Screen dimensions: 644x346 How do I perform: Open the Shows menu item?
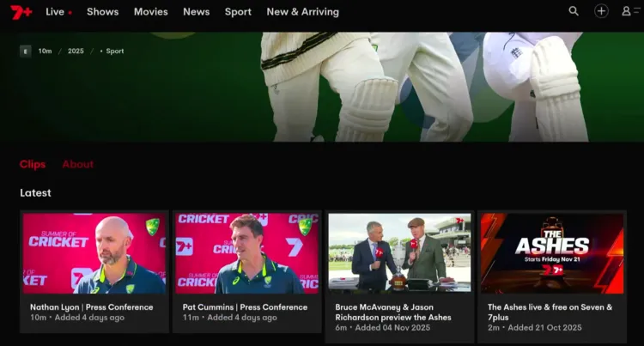(x=103, y=12)
